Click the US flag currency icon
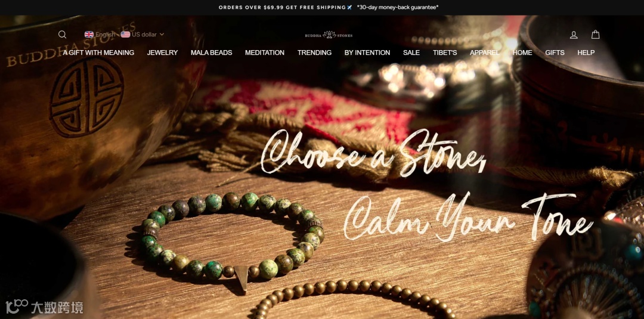This screenshot has height=319, width=644. pyautogui.click(x=125, y=35)
